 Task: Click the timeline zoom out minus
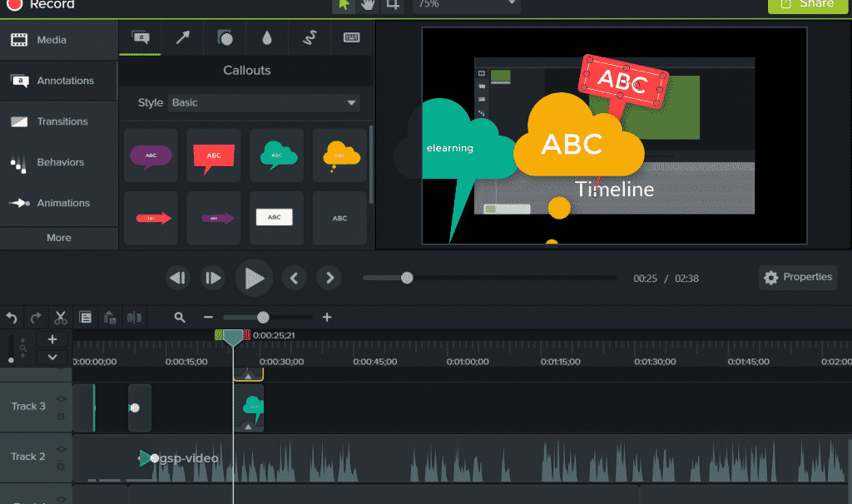(x=208, y=317)
